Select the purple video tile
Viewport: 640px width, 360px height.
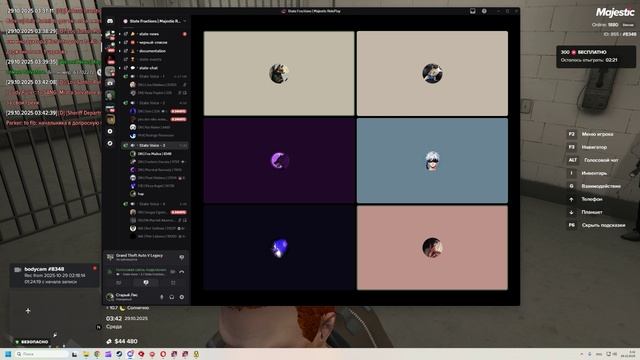coord(279,160)
